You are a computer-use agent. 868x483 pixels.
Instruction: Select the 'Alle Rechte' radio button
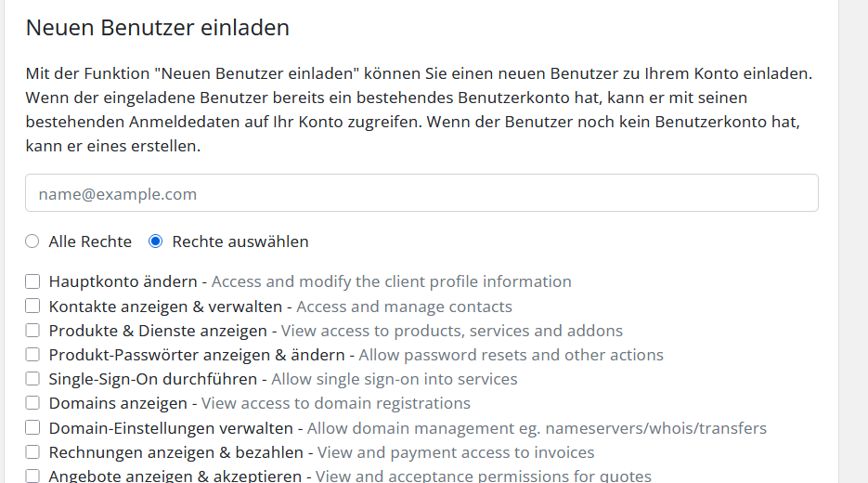click(x=32, y=241)
